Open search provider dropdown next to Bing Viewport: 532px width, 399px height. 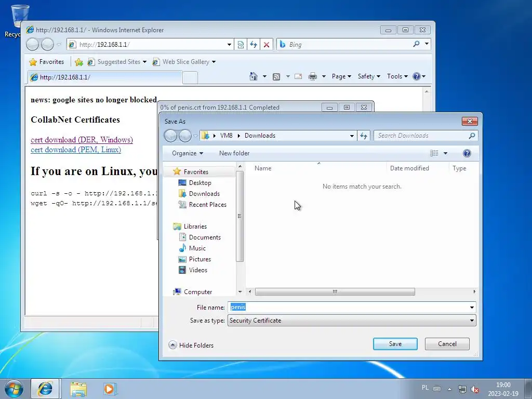coord(427,44)
